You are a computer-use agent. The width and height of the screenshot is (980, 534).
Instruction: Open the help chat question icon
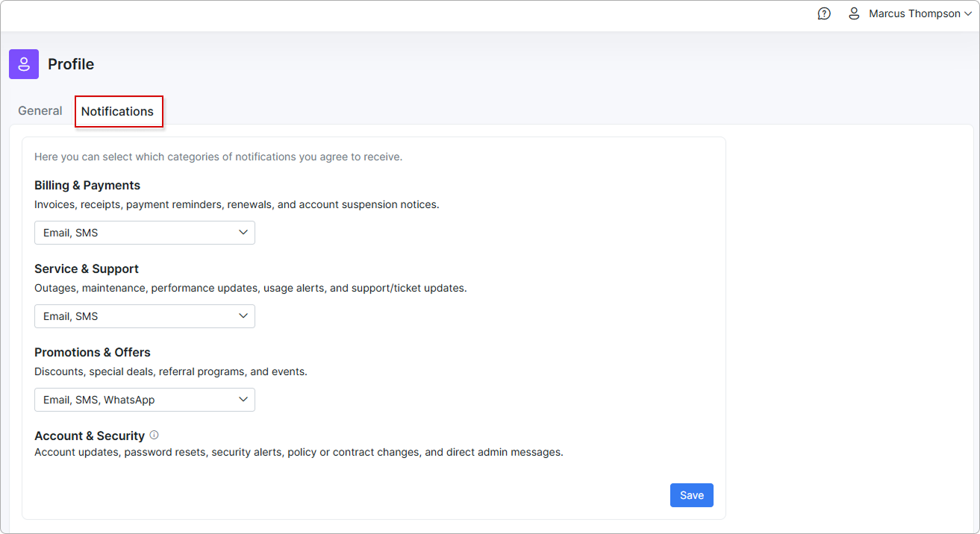(x=824, y=13)
